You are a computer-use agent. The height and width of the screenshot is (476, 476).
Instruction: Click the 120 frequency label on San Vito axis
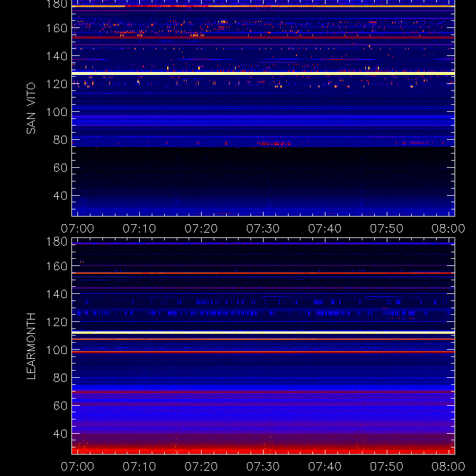pyautogui.click(x=57, y=84)
